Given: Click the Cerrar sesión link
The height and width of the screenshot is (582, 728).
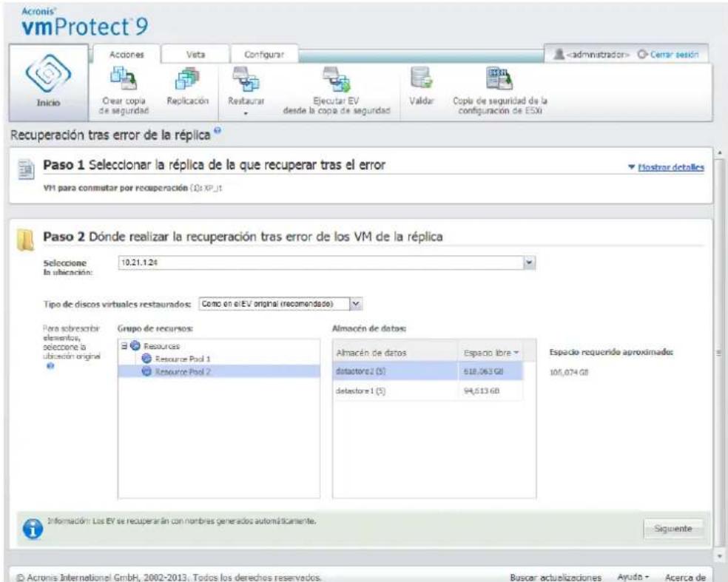Looking at the screenshot, I should [674, 54].
